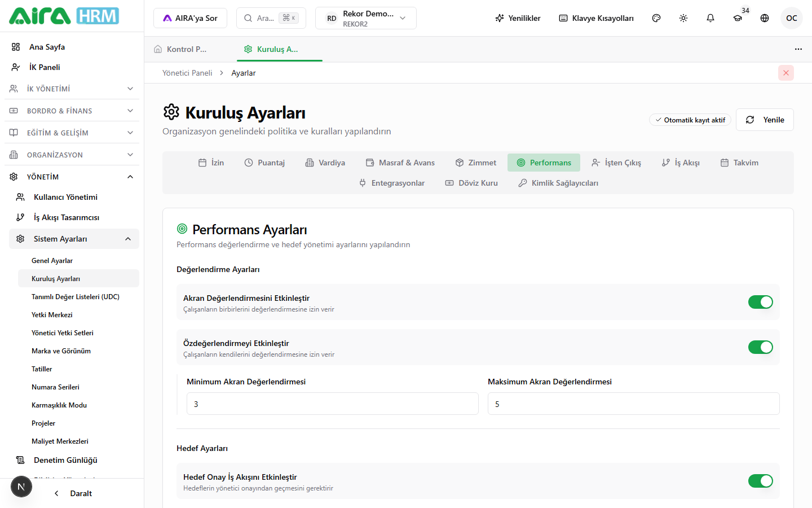Open Masraf & Avans tab
The height and width of the screenshot is (508, 812).
tap(400, 163)
